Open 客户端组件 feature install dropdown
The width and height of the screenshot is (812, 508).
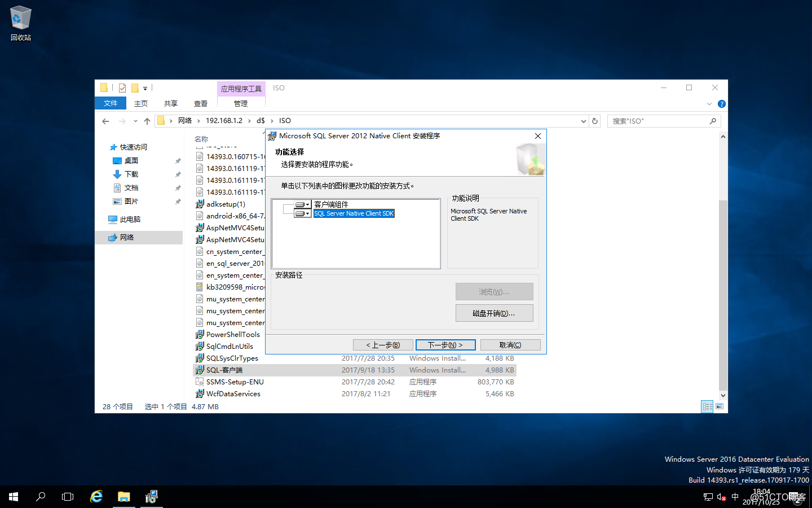[303, 204]
